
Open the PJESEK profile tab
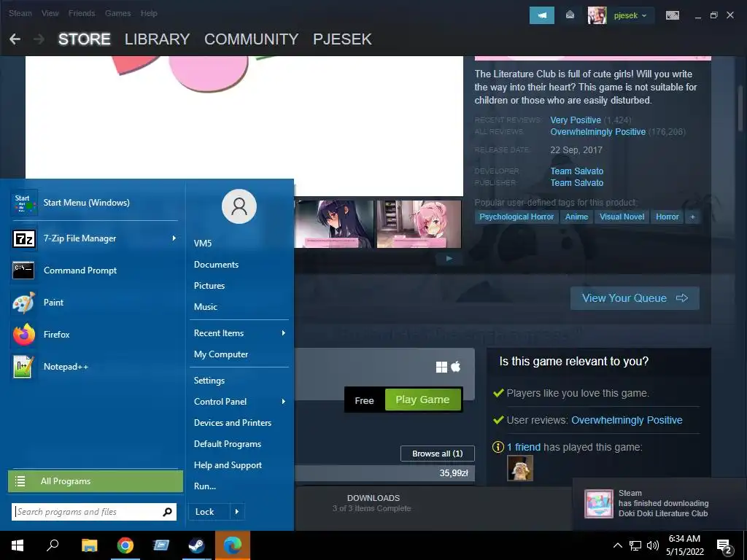click(x=342, y=39)
